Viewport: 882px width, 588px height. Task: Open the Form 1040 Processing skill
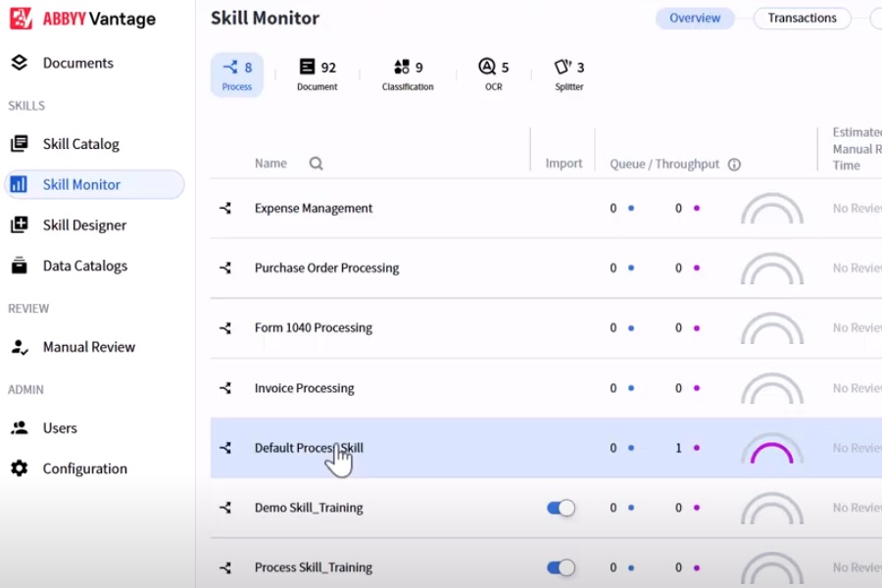pyautogui.click(x=314, y=327)
